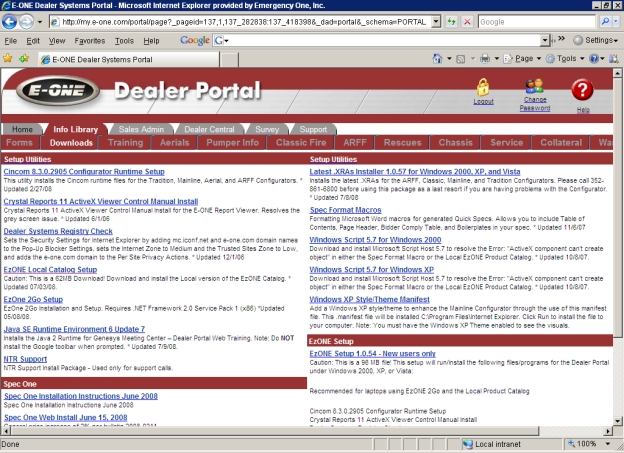Click the Print toolbar icon
Screen dimensions: 624x453
[x=485, y=59]
